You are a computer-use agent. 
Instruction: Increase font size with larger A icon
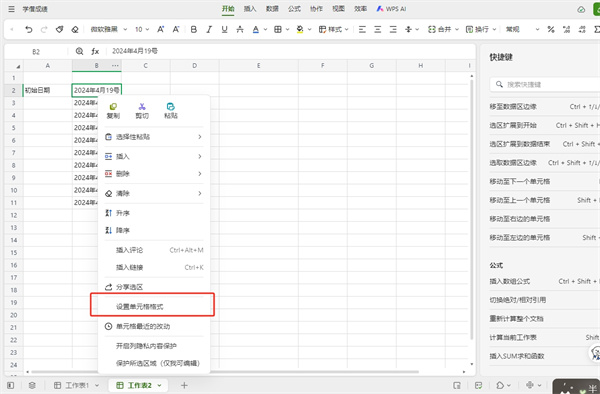(x=161, y=29)
